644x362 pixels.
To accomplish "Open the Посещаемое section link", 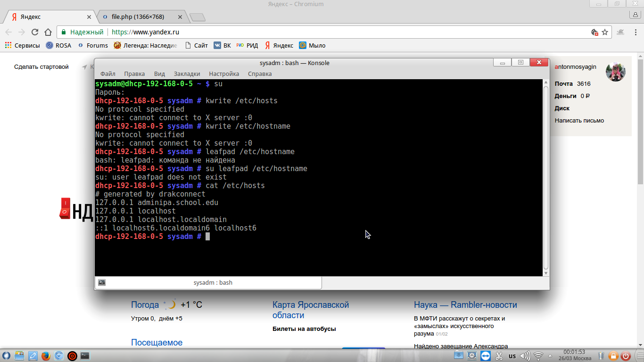I will [x=157, y=343].
